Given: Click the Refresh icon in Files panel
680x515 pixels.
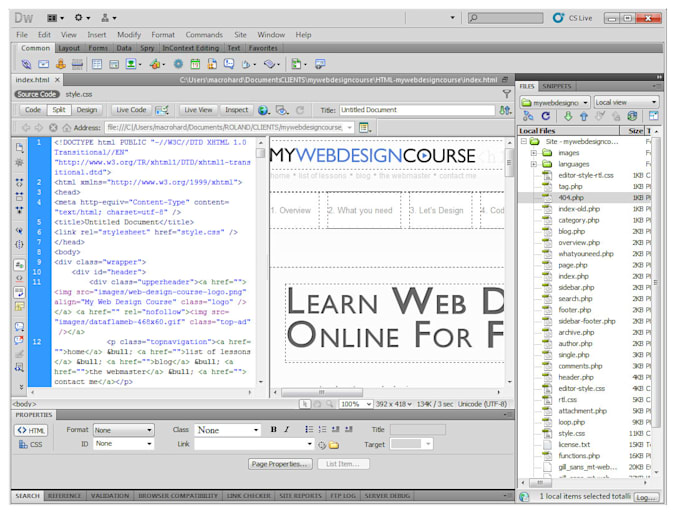Looking at the screenshot, I should click(x=546, y=117).
